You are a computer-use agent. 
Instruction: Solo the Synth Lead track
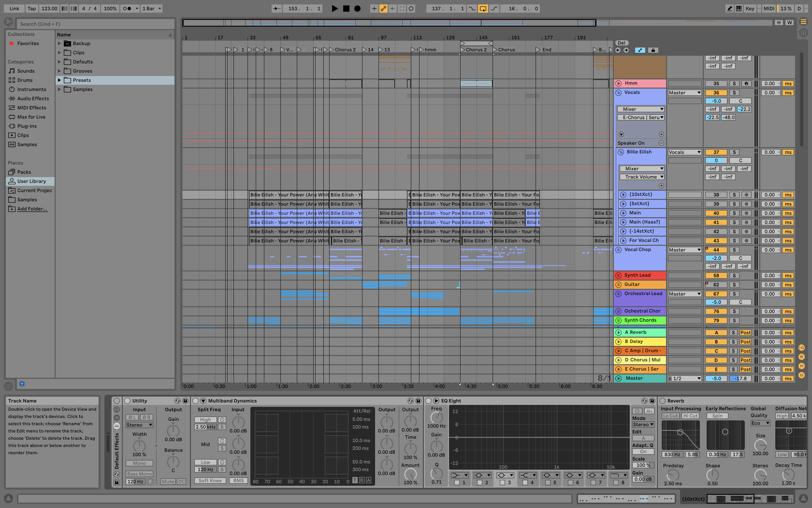(x=734, y=276)
